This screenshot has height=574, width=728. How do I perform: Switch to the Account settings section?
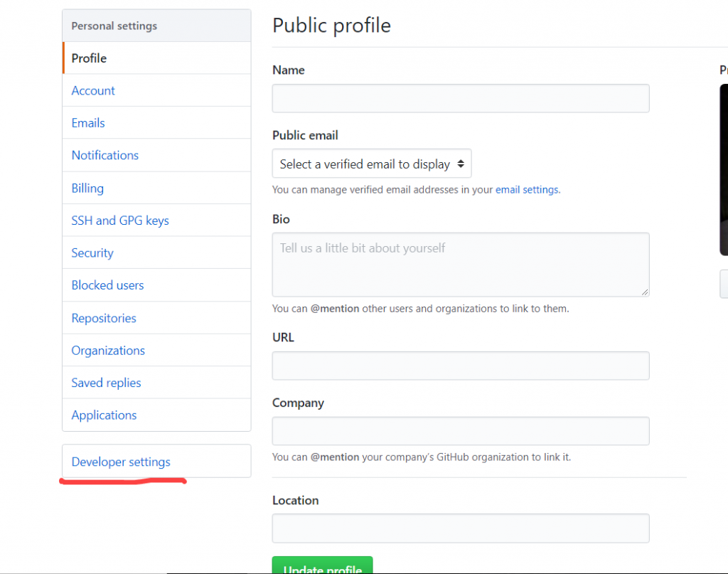[x=92, y=90]
